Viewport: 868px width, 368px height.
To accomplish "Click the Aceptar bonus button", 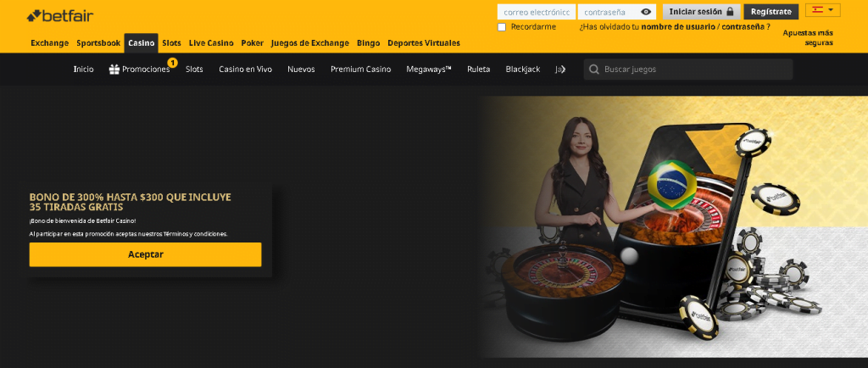I will (146, 254).
